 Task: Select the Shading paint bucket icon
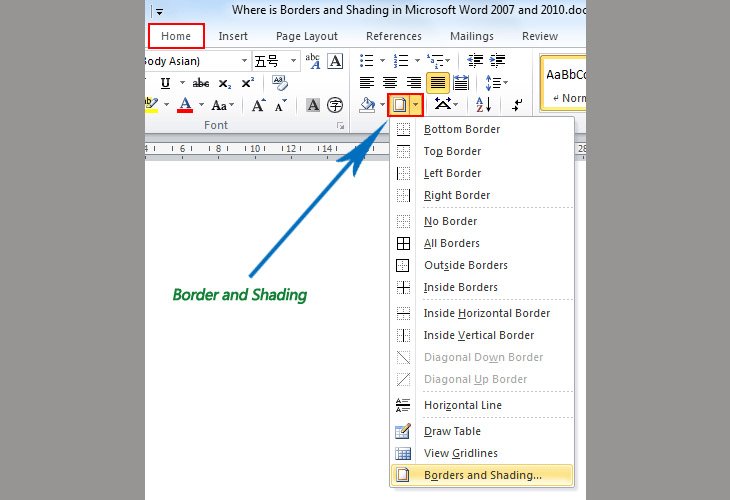pos(368,105)
